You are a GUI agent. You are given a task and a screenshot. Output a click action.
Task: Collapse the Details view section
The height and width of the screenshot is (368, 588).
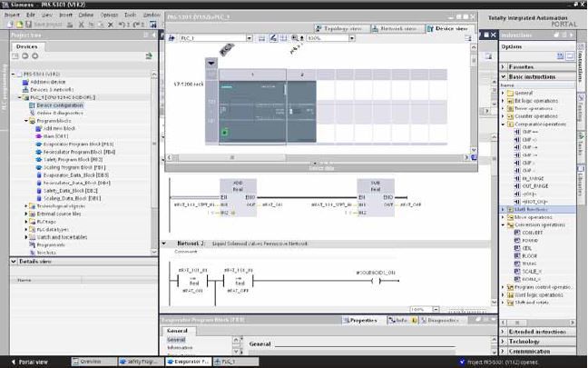coord(14,262)
